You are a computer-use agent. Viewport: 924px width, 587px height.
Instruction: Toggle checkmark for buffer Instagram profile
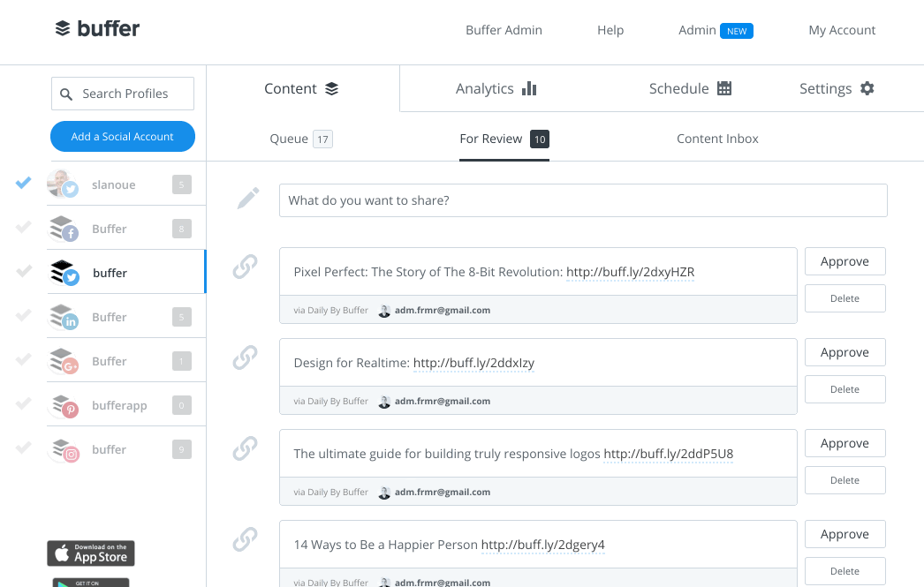click(x=23, y=448)
